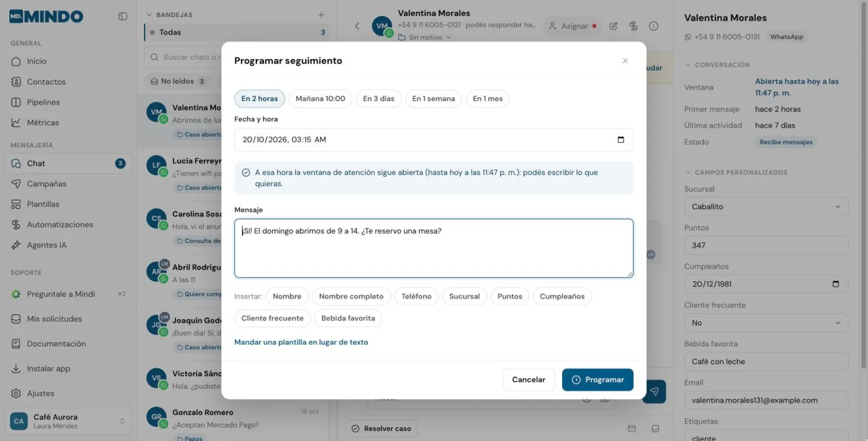The height and width of the screenshot is (441, 868).
Task: Click the Puntos field showing 347
Action: [766, 245]
